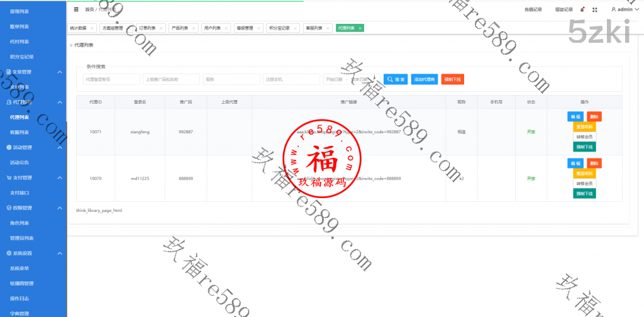
Task: Click the fullscreen toggle icon in header
Action: (594, 9)
